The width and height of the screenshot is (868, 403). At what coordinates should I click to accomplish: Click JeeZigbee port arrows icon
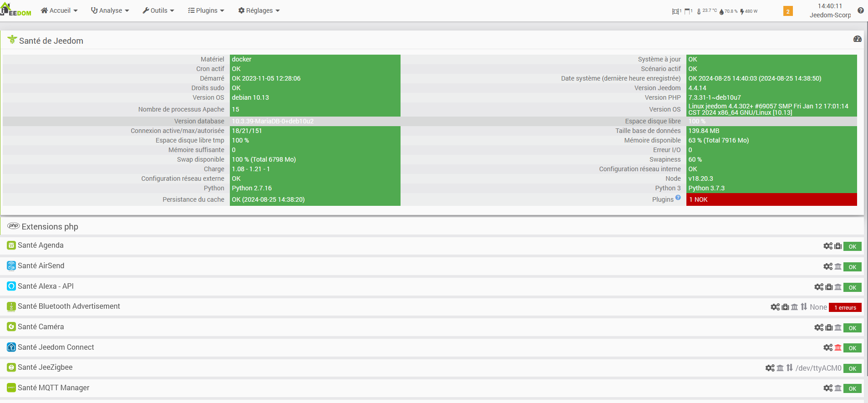click(790, 367)
